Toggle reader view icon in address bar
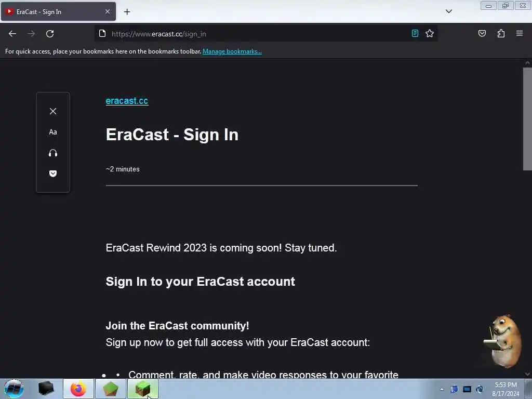Image resolution: width=532 pixels, height=399 pixels. coord(415,33)
